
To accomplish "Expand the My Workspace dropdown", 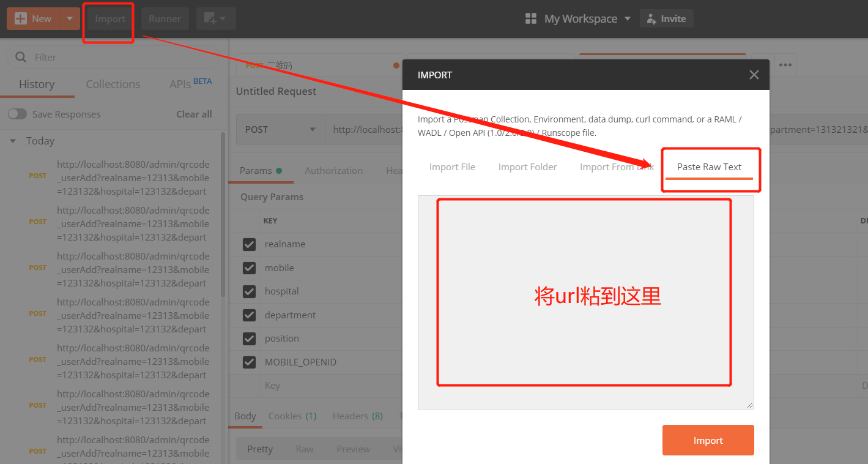I will [x=628, y=18].
